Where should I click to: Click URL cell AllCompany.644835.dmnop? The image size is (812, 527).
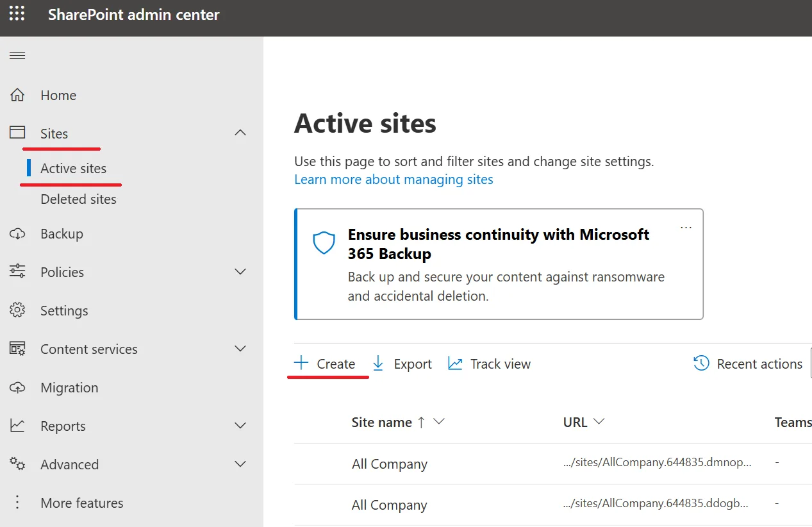(657, 462)
